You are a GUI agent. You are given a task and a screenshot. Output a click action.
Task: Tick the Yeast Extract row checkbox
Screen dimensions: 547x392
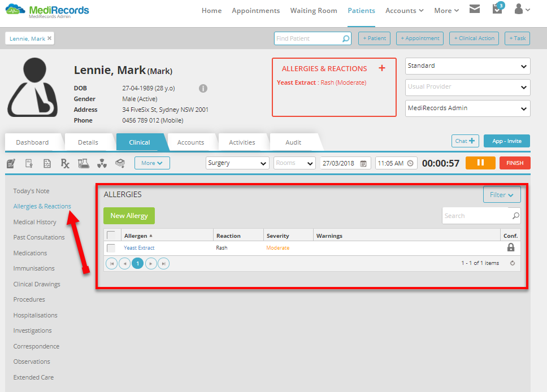point(111,248)
